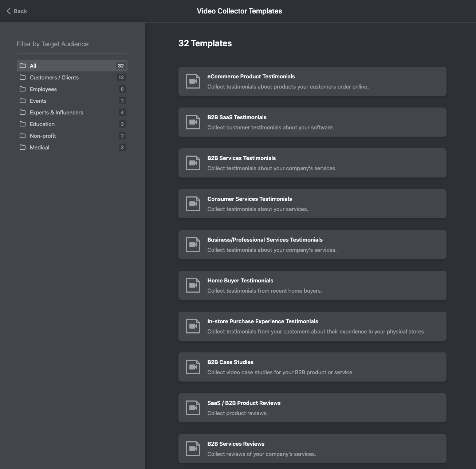Click the video file icon for eCommerce Product Testimonials
This screenshot has height=469, width=476.
[x=193, y=81]
